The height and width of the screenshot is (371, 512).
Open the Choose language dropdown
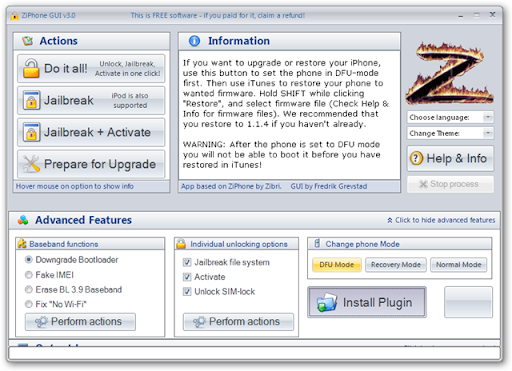(450, 117)
